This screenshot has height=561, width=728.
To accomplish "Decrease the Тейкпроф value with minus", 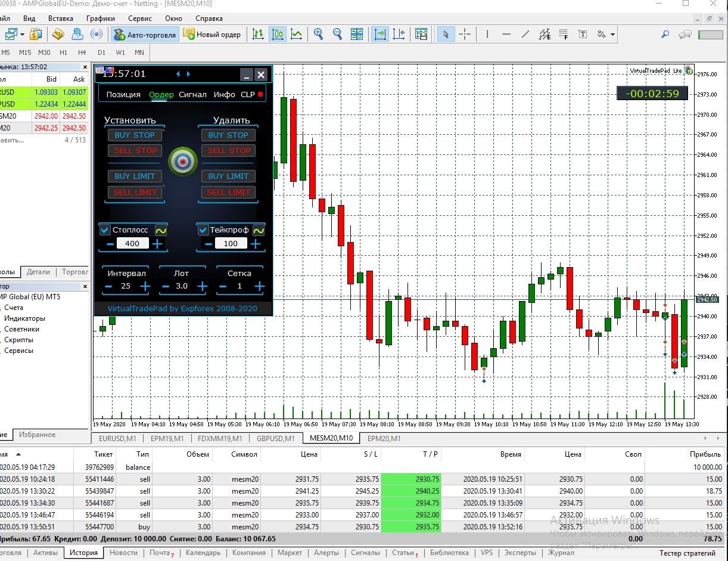I will pyautogui.click(x=209, y=243).
